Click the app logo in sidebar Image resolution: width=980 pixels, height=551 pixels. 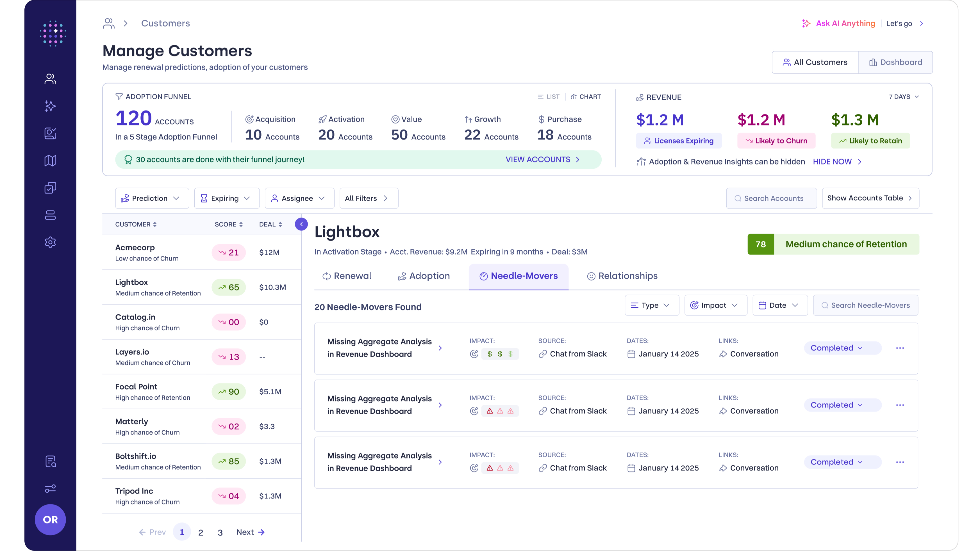(53, 33)
